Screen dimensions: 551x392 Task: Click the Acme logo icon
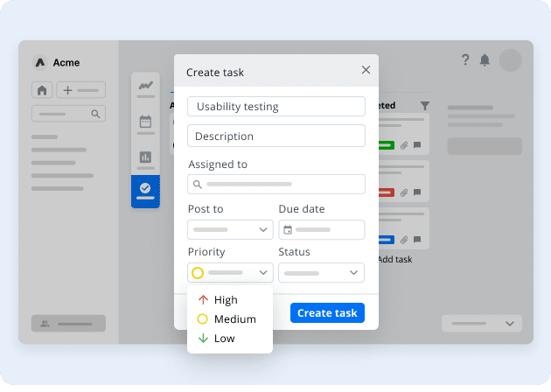[x=40, y=63]
